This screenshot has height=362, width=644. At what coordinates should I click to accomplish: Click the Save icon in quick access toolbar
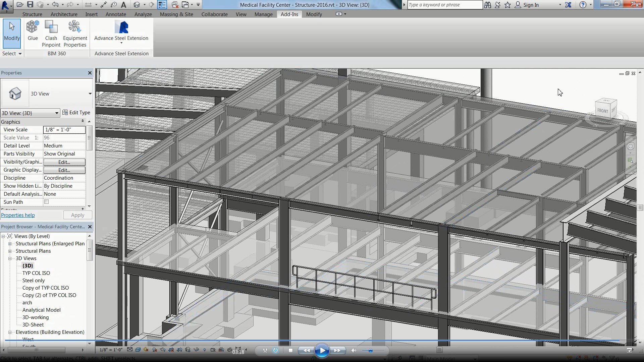(x=30, y=5)
